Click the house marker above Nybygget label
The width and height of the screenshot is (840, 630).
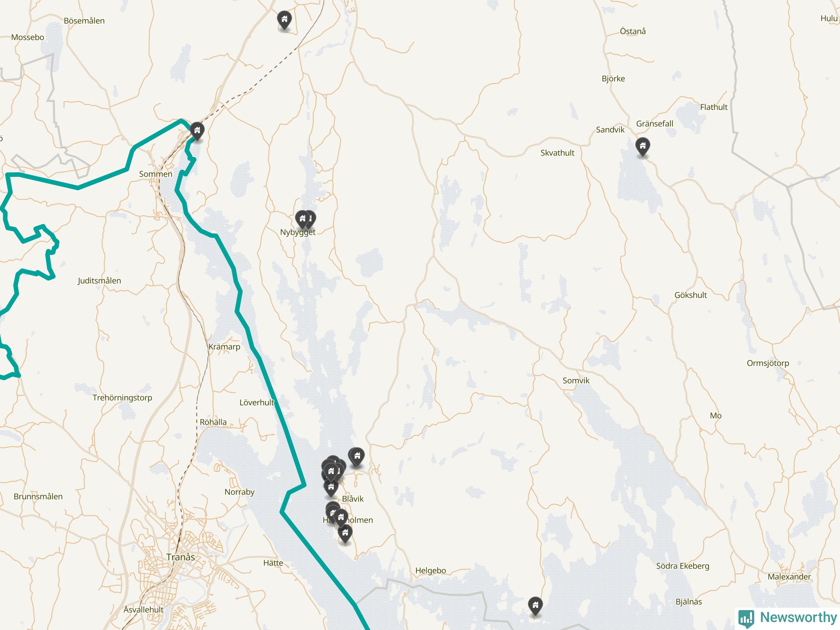click(x=302, y=220)
